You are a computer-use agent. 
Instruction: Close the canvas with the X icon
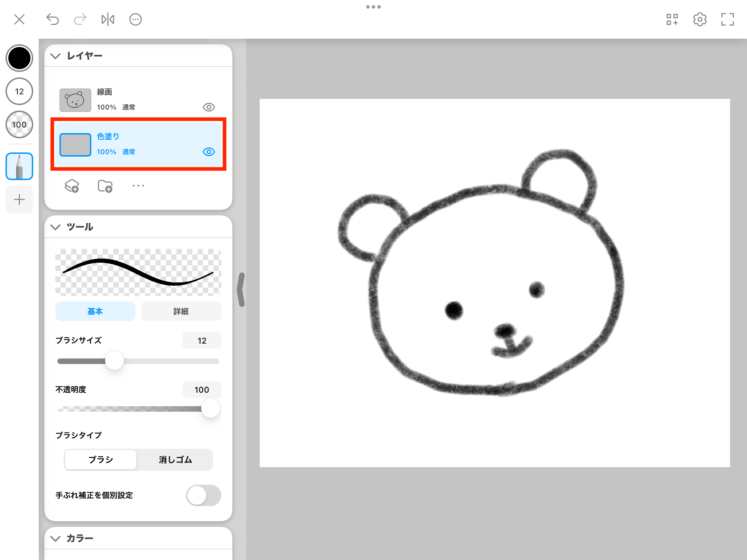[x=19, y=19]
